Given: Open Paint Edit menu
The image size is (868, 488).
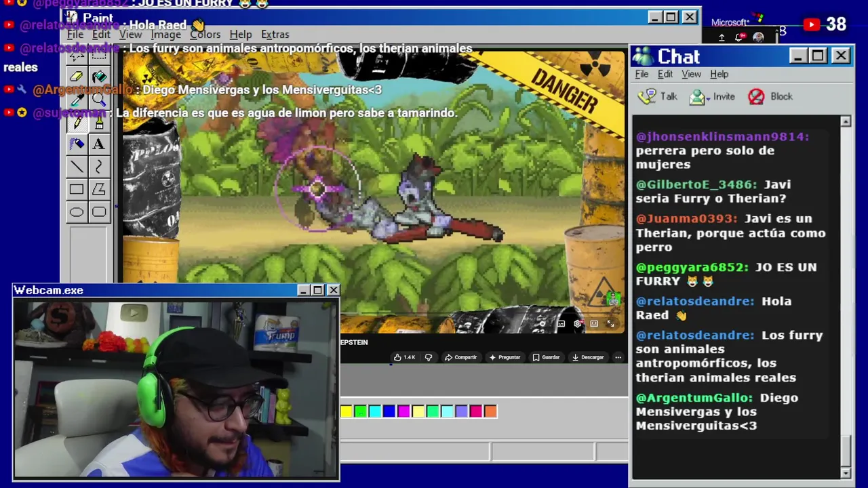Looking at the screenshot, I should point(101,35).
